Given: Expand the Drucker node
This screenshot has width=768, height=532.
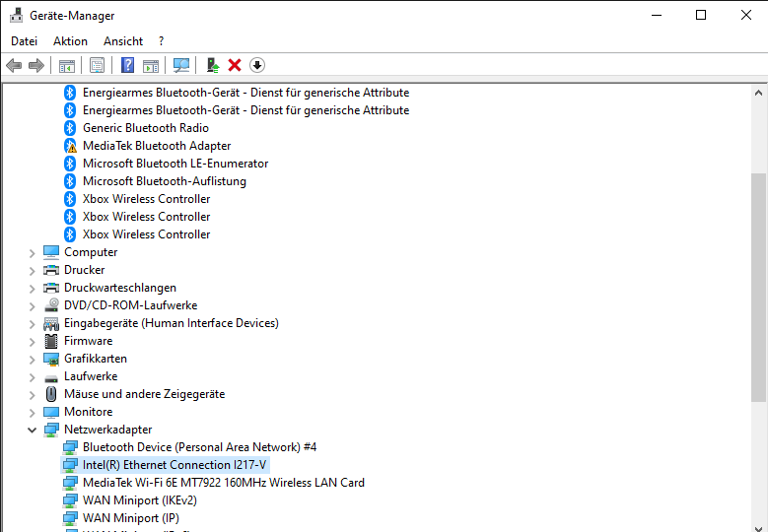Looking at the screenshot, I should click(x=32, y=271).
